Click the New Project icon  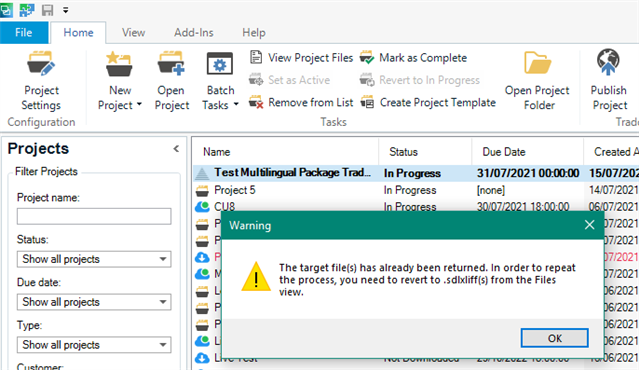pyautogui.click(x=119, y=64)
